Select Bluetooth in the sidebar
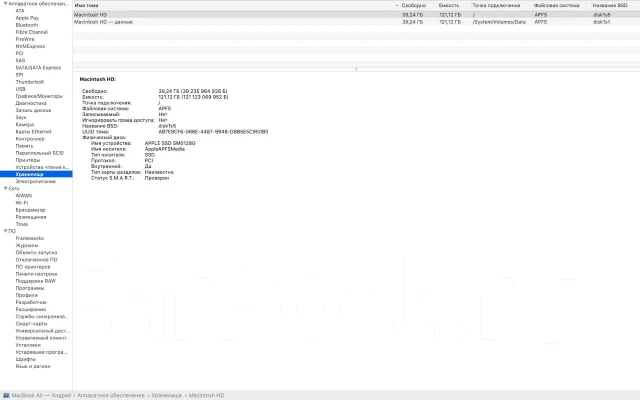The height and width of the screenshot is (400, 640). coord(27,25)
